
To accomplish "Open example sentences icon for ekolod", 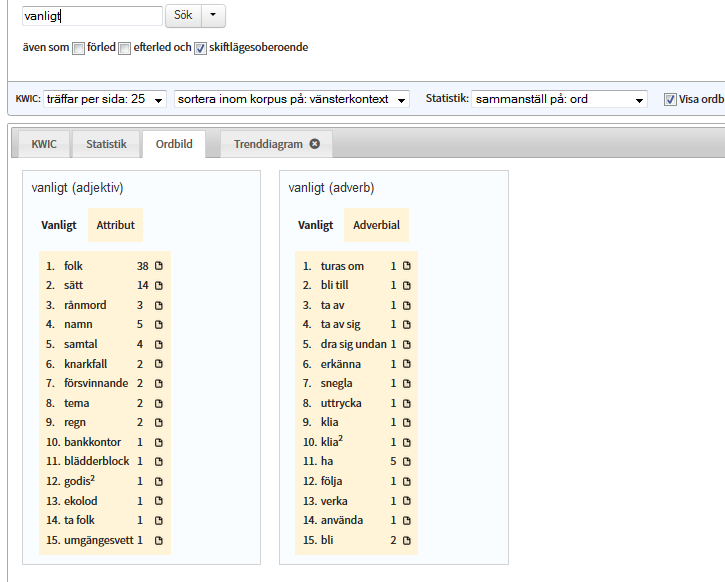I will click(x=159, y=501).
